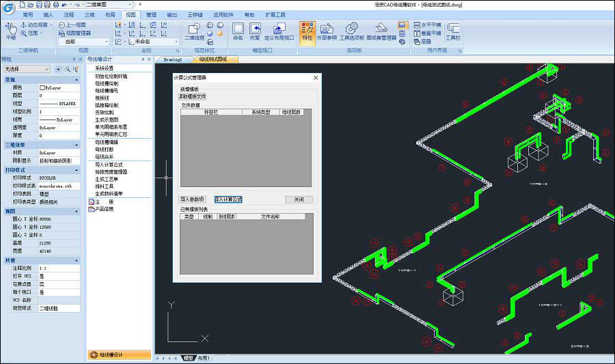Click the 恢复 viewport restore icon
615x364 pixels.
coord(255,31)
